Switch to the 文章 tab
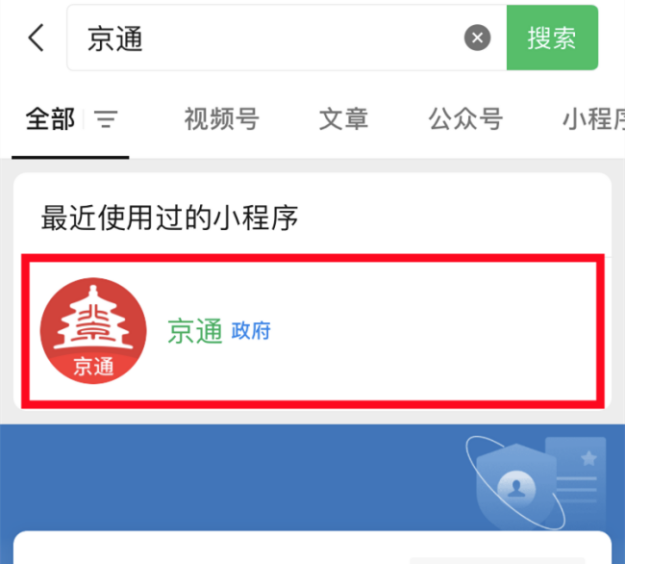The image size is (651, 566). 344,119
